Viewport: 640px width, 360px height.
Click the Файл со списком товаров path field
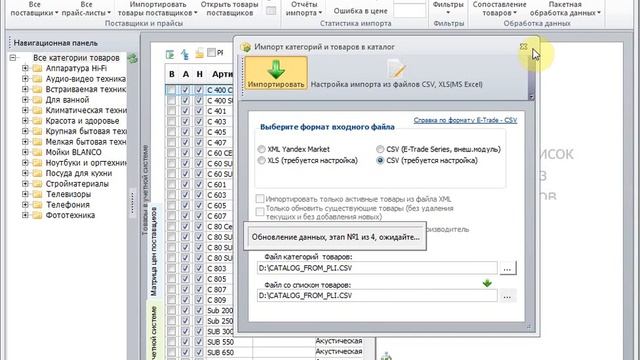coord(377,296)
